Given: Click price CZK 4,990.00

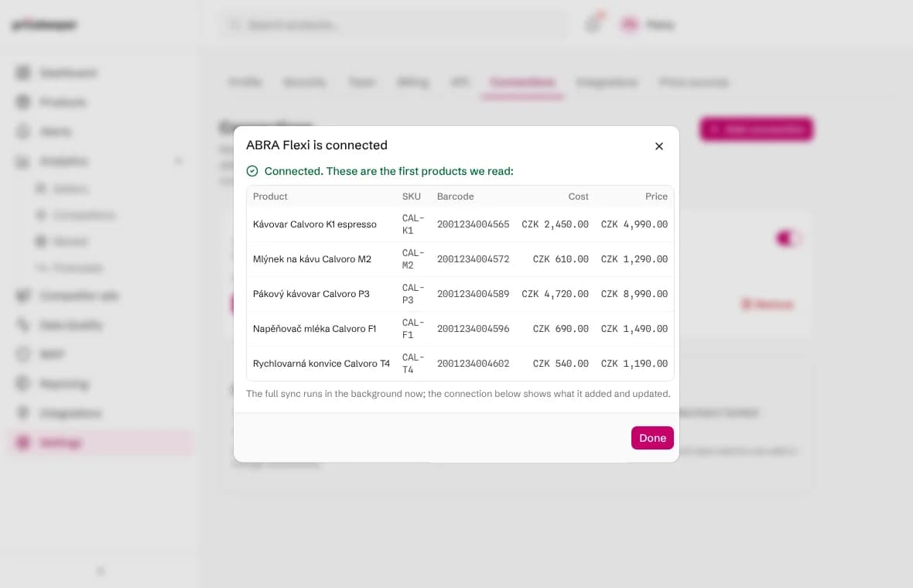Looking at the screenshot, I should pos(634,224).
